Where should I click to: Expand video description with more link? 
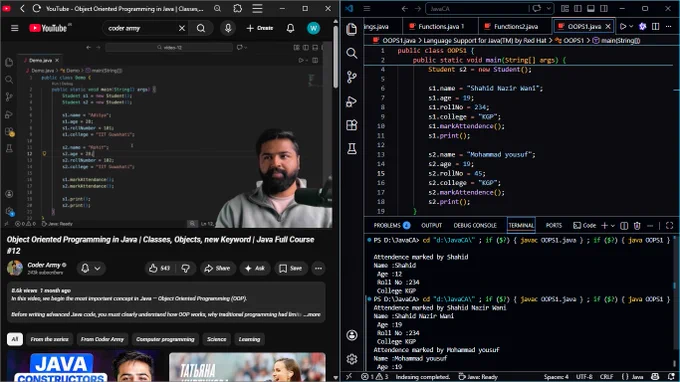point(312,314)
